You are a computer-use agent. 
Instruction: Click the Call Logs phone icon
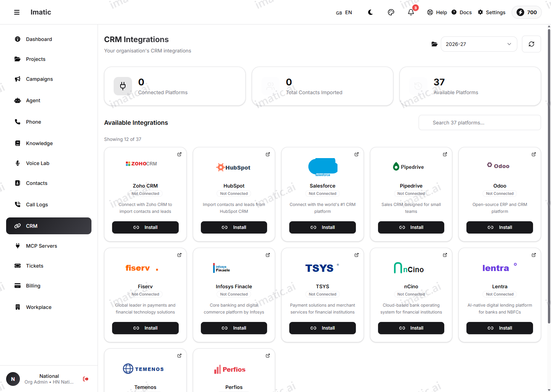[18, 204]
